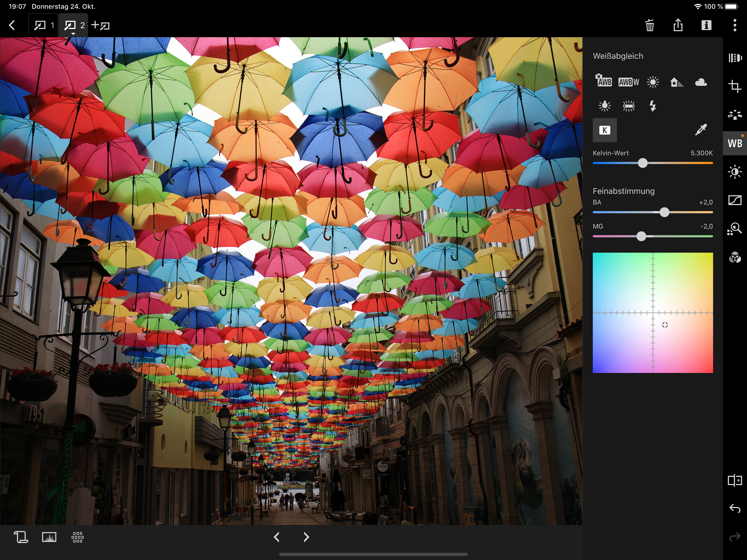Delete the current image with trash icon

click(x=649, y=25)
